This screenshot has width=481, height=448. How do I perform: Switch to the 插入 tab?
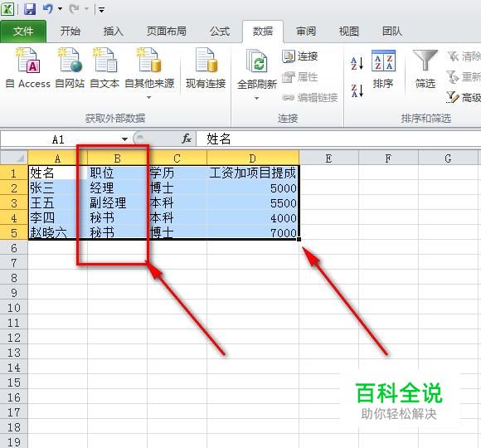pyautogui.click(x=113, y=32)
